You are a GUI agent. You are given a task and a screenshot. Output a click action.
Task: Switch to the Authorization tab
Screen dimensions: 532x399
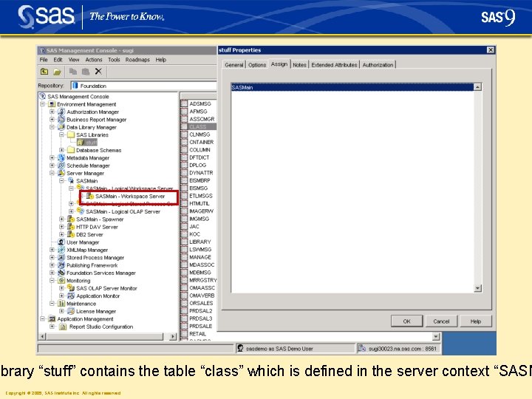point(378,65)
